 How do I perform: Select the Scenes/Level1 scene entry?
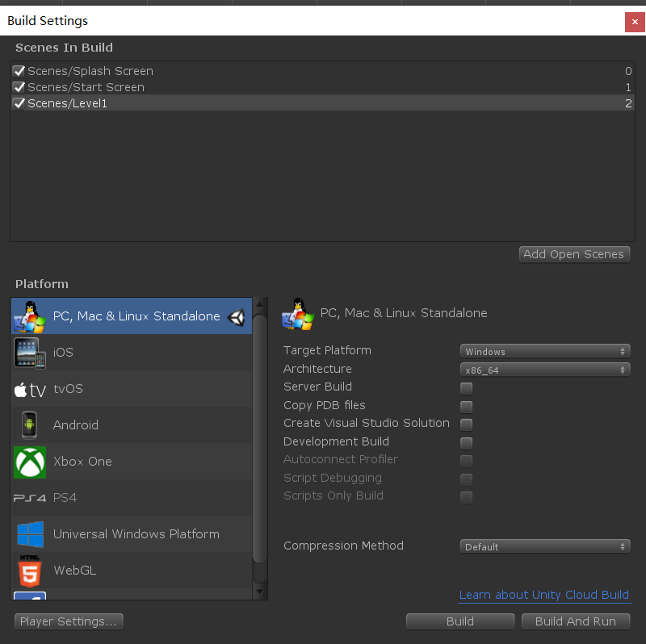point(322,103)
